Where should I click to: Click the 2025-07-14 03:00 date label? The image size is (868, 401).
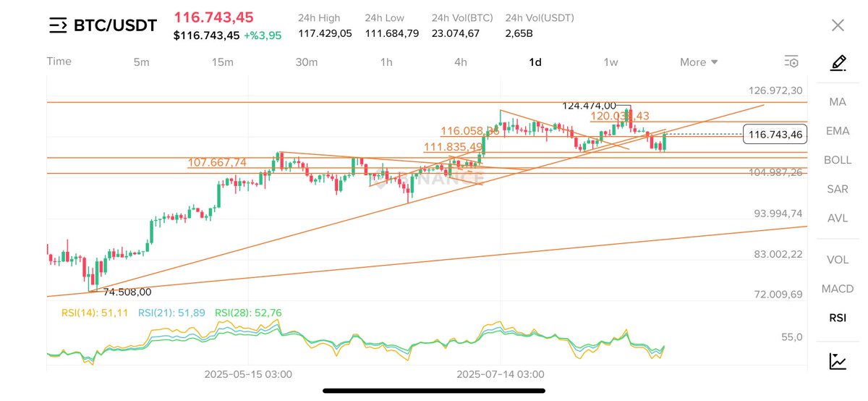(501, 374)
